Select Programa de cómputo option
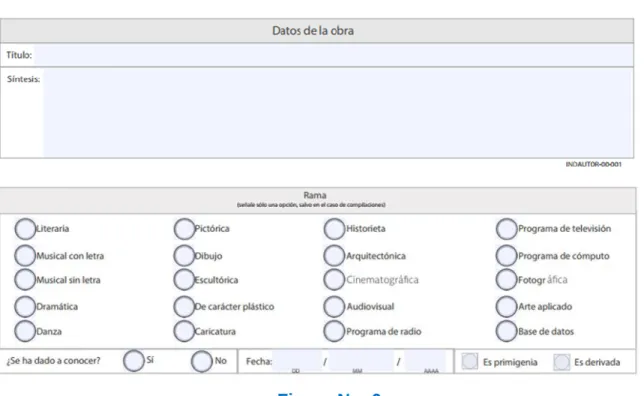 coord(506,256)
